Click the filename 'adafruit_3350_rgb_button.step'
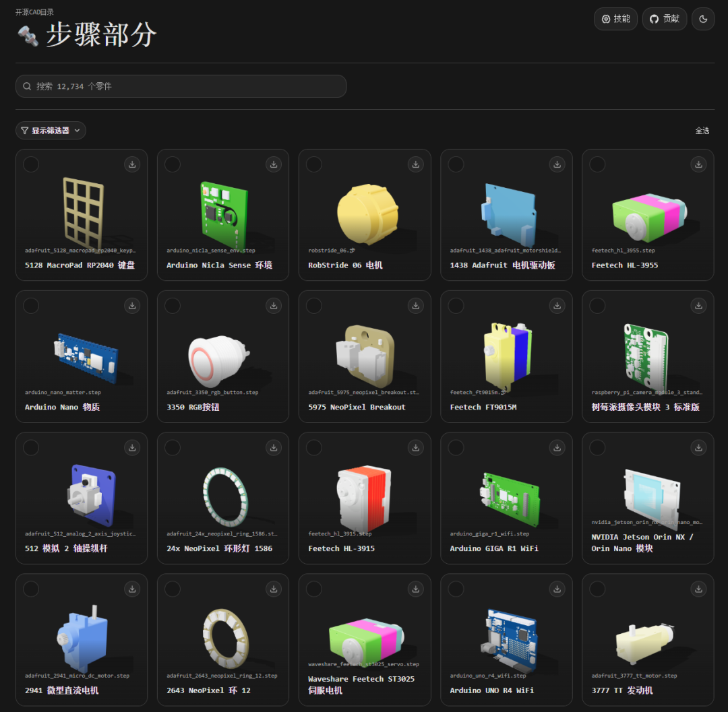This screenshot has height=712, width=728. (212, 393)
